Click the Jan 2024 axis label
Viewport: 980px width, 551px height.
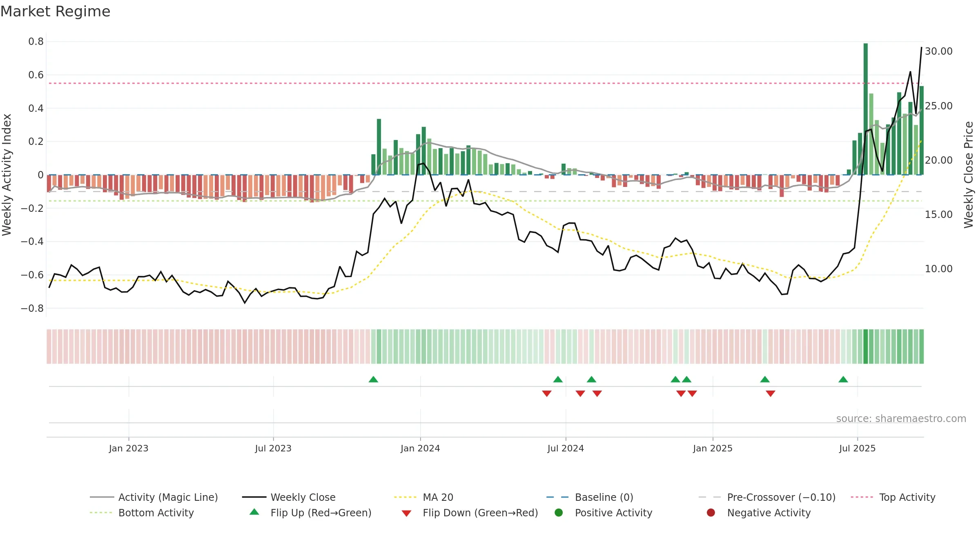click(x=420, y=448)
